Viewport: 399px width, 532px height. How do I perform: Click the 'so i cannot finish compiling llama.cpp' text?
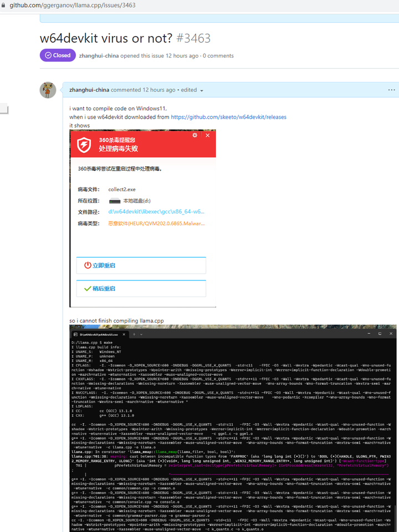117,321
